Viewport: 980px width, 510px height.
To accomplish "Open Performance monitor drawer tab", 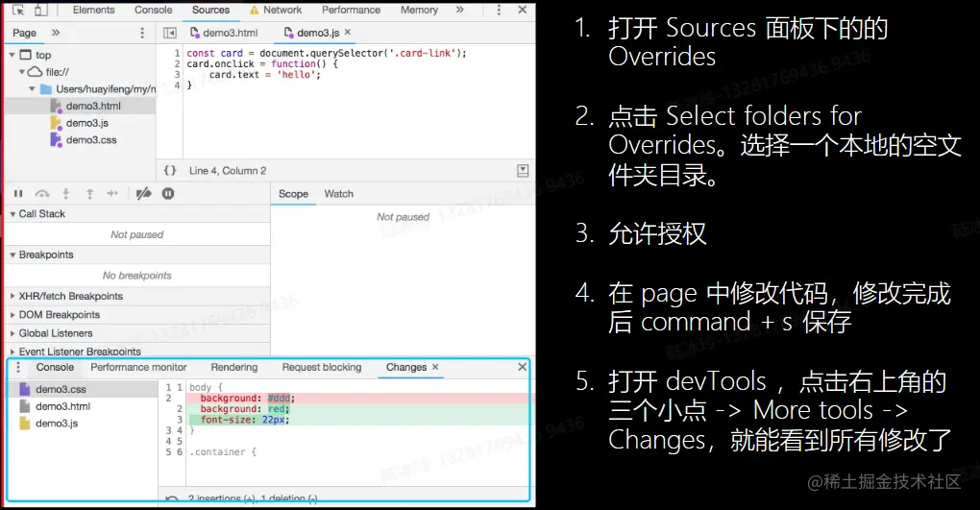I will click(138, 368).
